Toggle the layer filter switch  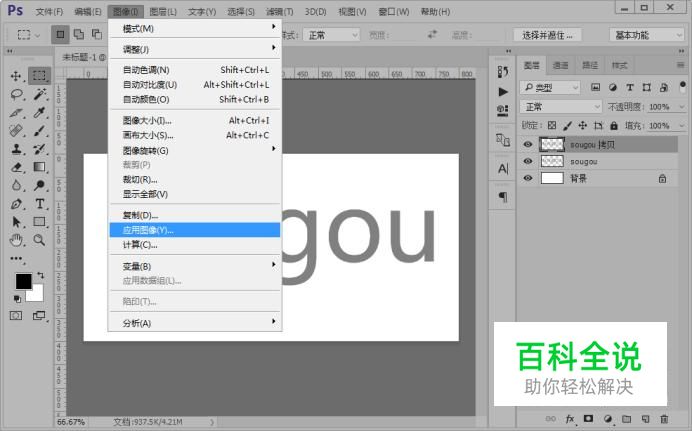pos(683,85)
